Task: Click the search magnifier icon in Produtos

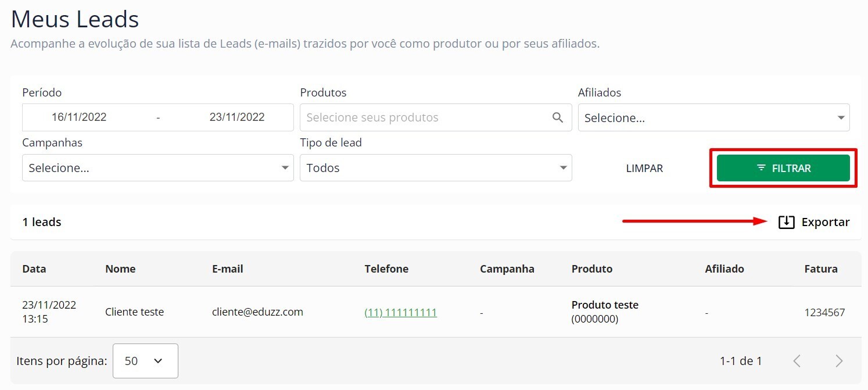Action: [558, 117]
